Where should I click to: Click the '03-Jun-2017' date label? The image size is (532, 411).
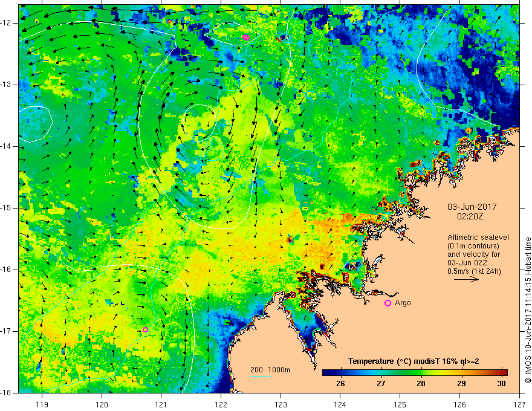472,207
